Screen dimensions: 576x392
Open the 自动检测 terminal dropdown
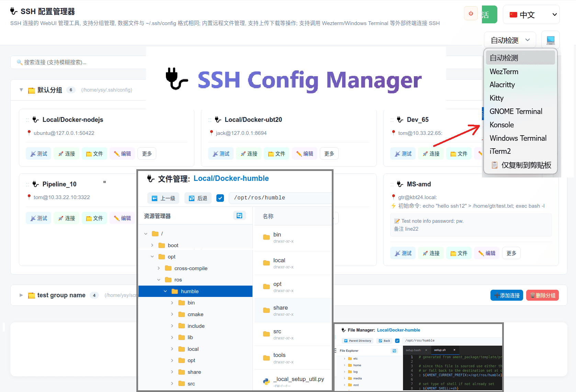510,40
